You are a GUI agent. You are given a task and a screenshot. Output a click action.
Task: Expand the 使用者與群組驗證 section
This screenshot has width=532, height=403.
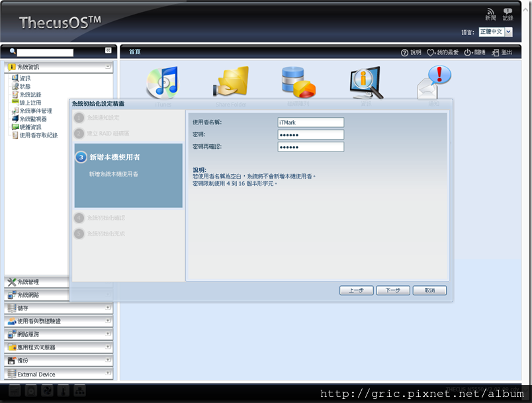point(58,321)
